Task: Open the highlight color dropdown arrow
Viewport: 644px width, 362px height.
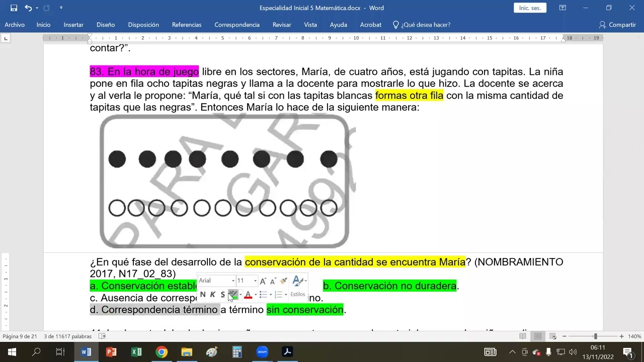Action: click(240, 295)
